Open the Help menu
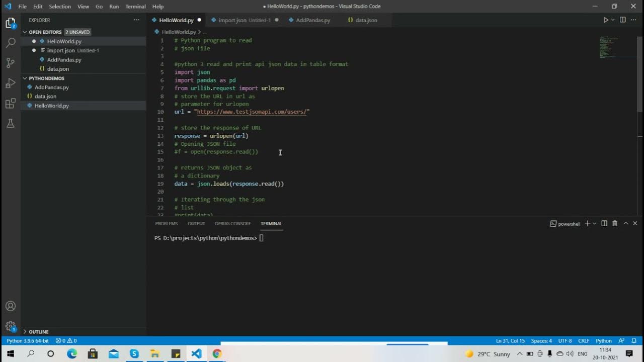 tap(158, 7)
